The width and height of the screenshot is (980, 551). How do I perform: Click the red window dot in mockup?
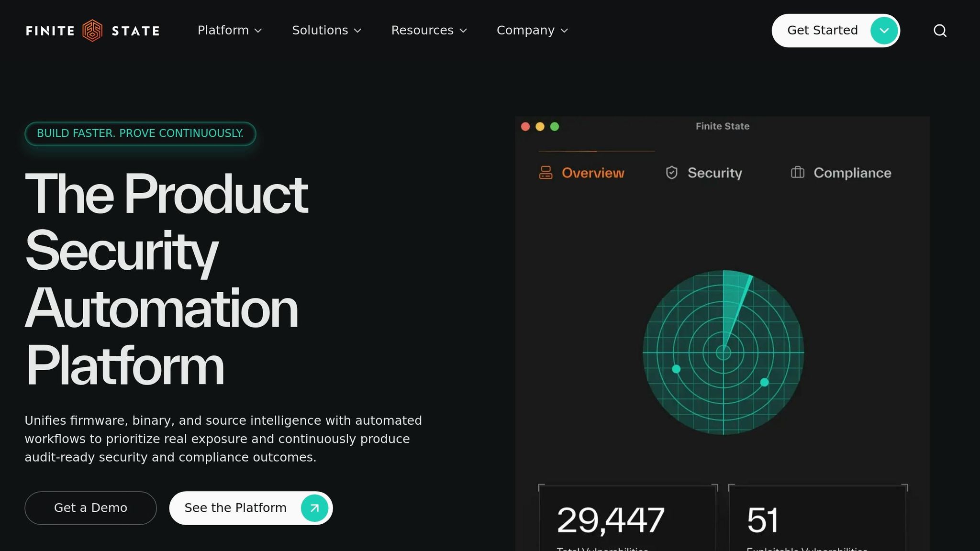click(x=525, y=127)
